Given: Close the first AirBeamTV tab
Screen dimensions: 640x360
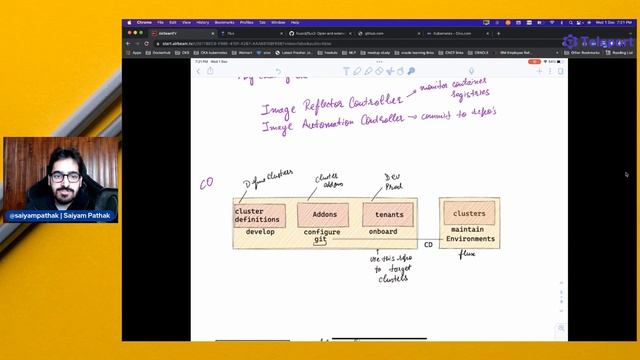Looking at the screenshot, I should [x=213, y=33].
